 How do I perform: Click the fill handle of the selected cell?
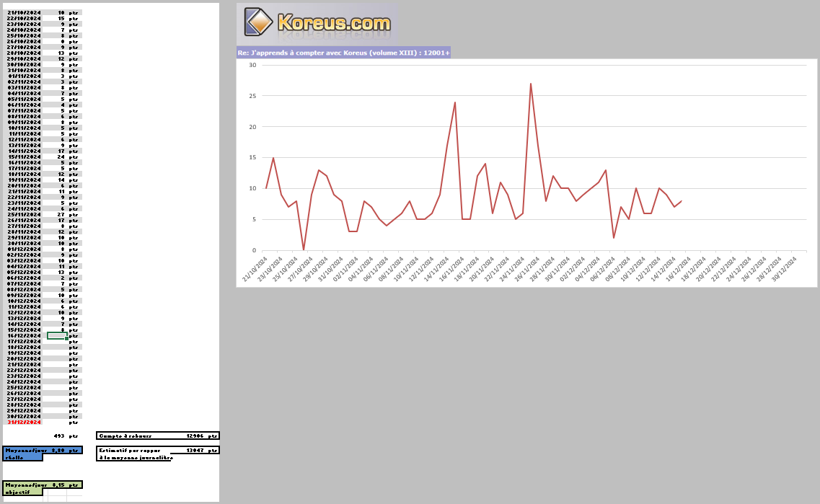click(67, 340)
